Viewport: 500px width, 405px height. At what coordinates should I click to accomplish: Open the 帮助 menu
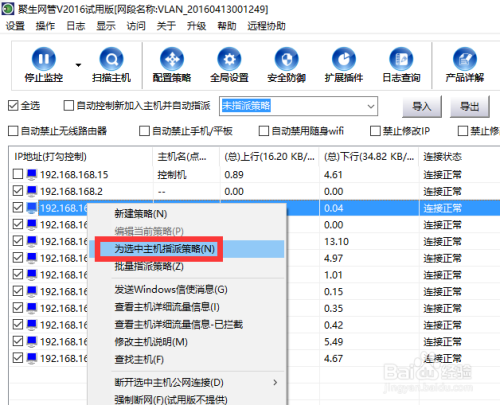coord(227,26)
